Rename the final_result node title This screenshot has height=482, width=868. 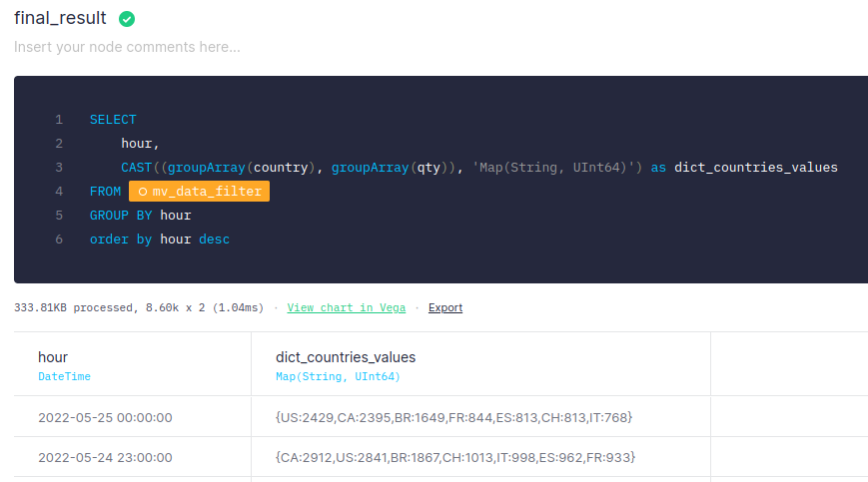pos(60,19)
